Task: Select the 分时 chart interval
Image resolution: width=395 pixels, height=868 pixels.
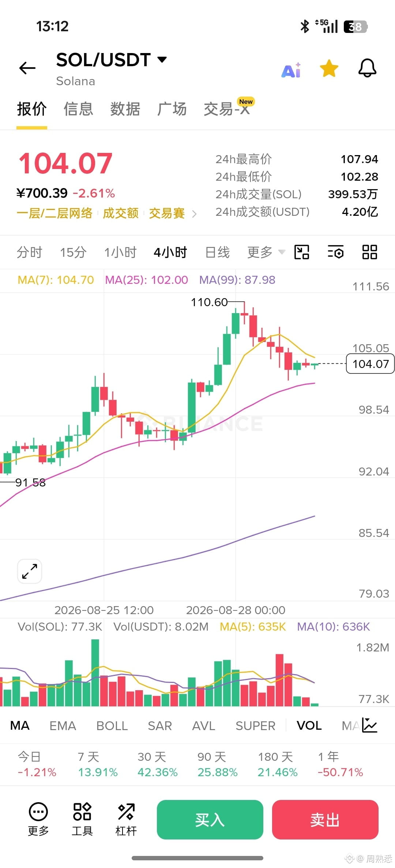Action: [x=29, y=252]
